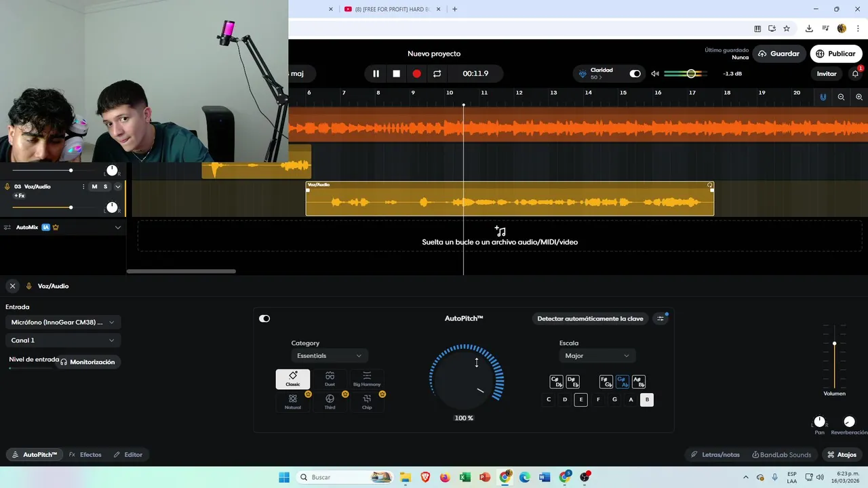Toggle the Claridad switch

pos(635,73)
